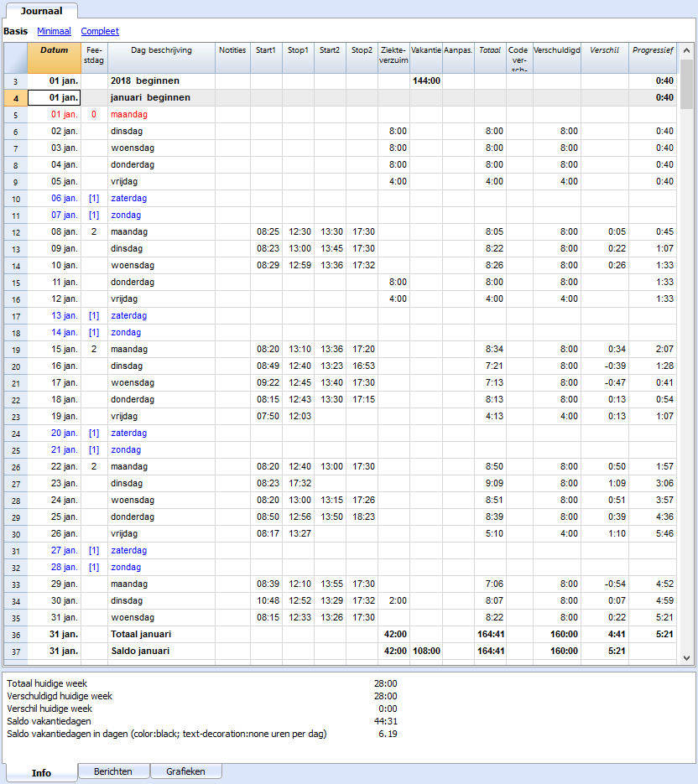Select the Basis view
Image resolution: width=698 pixels, height=784 pixels.
[x=15, y=31]
